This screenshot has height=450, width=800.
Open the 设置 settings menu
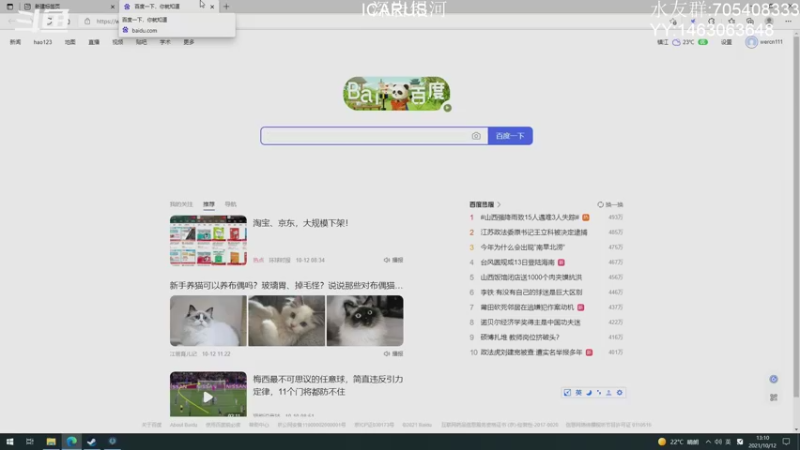pos(726,42)
